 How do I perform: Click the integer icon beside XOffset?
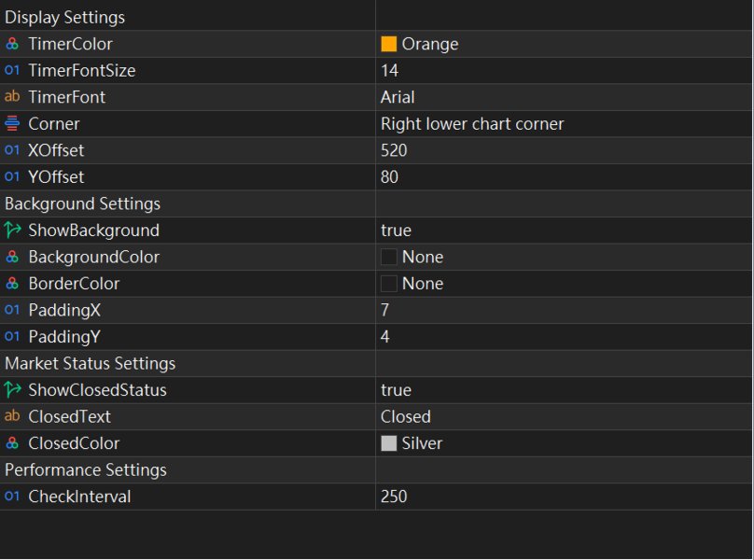tap(12, 150)
